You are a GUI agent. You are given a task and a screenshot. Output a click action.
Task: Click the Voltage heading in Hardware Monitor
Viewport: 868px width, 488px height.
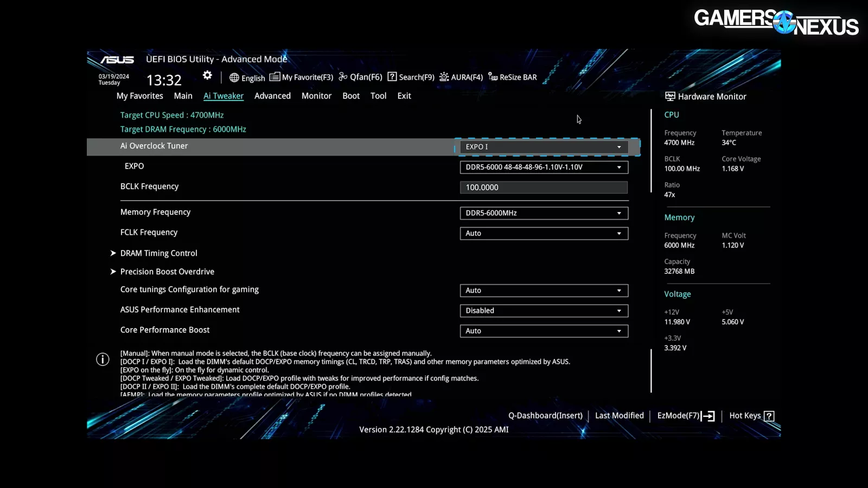coord(678,294)
